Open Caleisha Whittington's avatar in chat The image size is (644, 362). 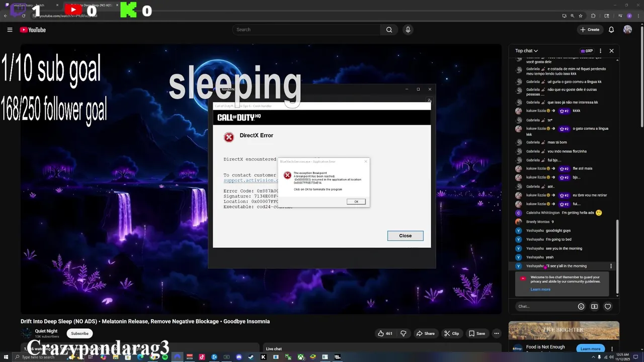(x=519, y=213)
